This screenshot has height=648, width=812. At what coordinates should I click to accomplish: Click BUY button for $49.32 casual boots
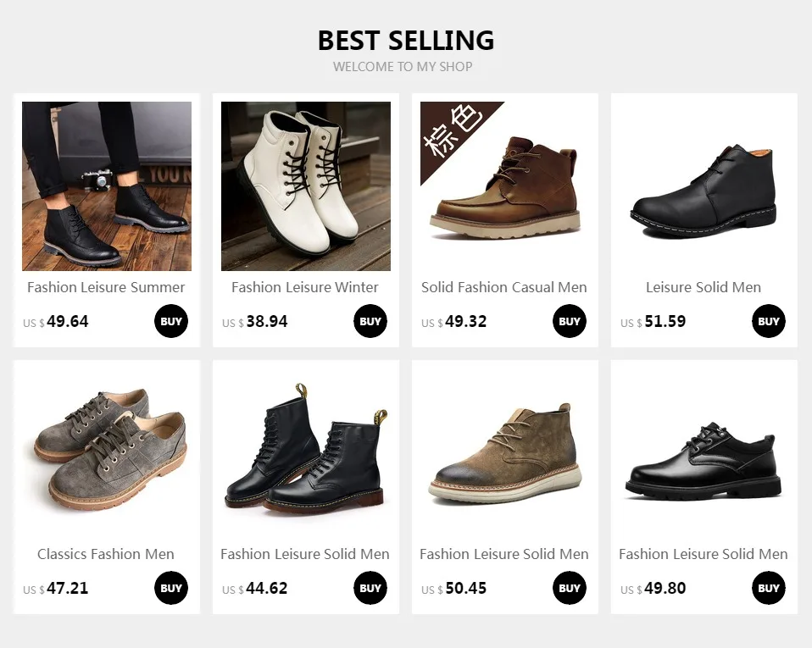pos(569,321)
